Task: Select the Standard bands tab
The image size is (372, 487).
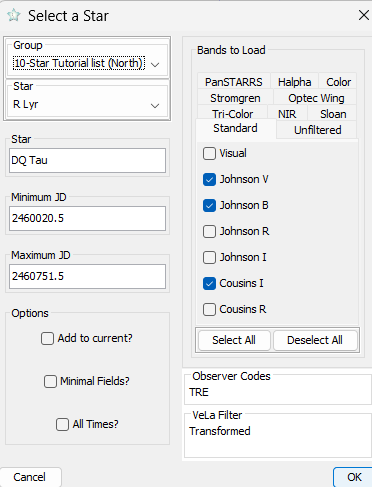Action: click(x=235, y=128)
